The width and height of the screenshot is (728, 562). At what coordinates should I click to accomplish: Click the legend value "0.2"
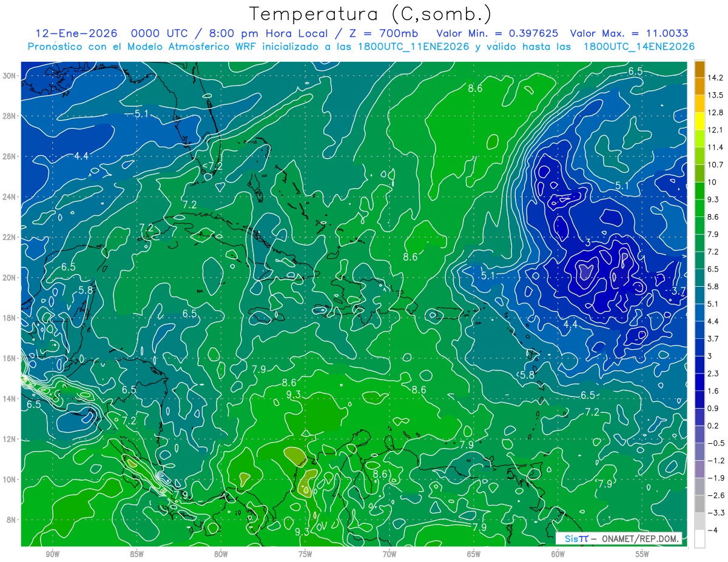pos(713,426)
